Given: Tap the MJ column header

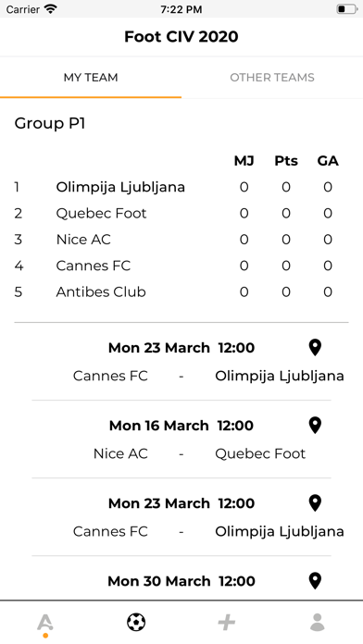Looking at the screenshot, I should click(x=244, y=161).
